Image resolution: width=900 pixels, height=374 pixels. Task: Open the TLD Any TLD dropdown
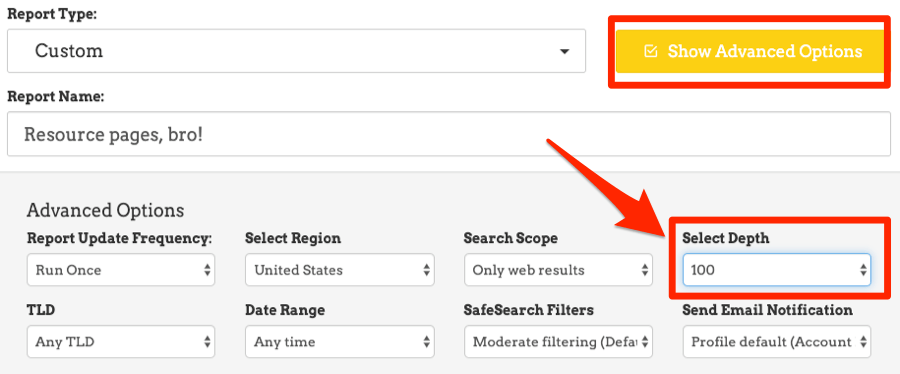coord(121,342)
